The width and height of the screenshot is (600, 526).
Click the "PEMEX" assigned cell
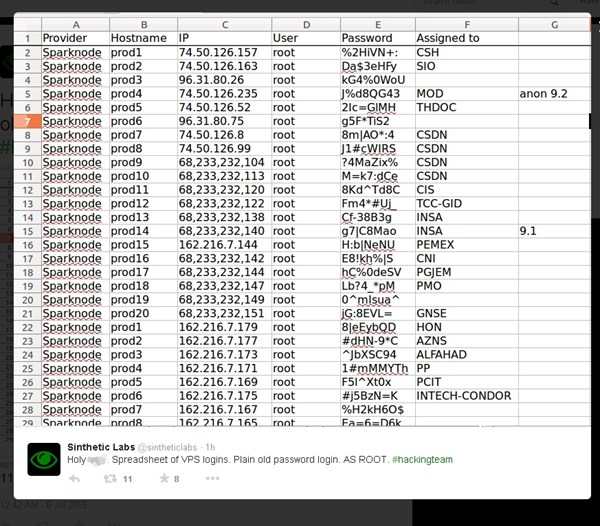(467, 245)
